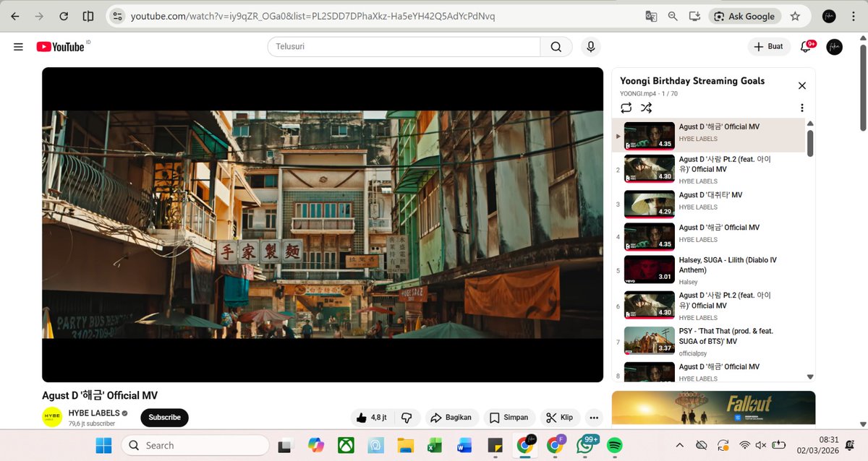
Task: Open more actions ellipsis under video
Action: click(594, 418)
